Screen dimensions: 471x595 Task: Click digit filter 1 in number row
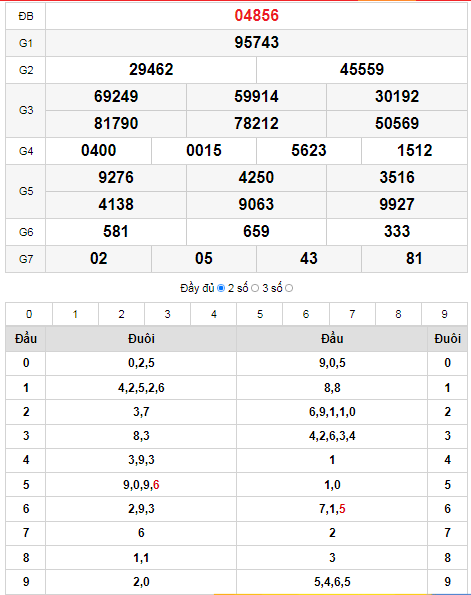pyautogui.click(x=75, y=314)
